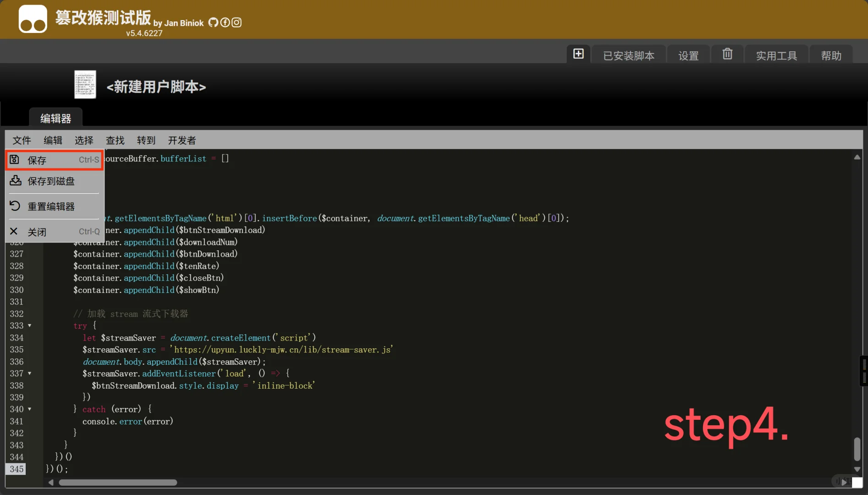Collapse the code fold at line 340
Screen dimensions: 868x495
pos(30,409)
